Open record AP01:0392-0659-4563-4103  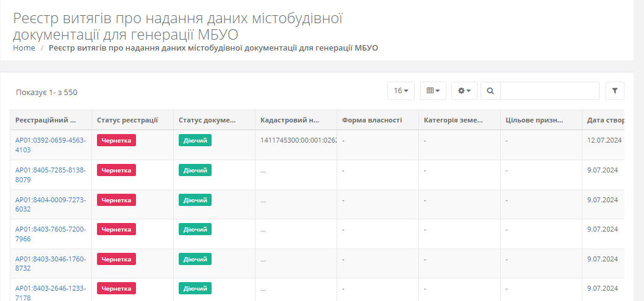click(51, 144)
